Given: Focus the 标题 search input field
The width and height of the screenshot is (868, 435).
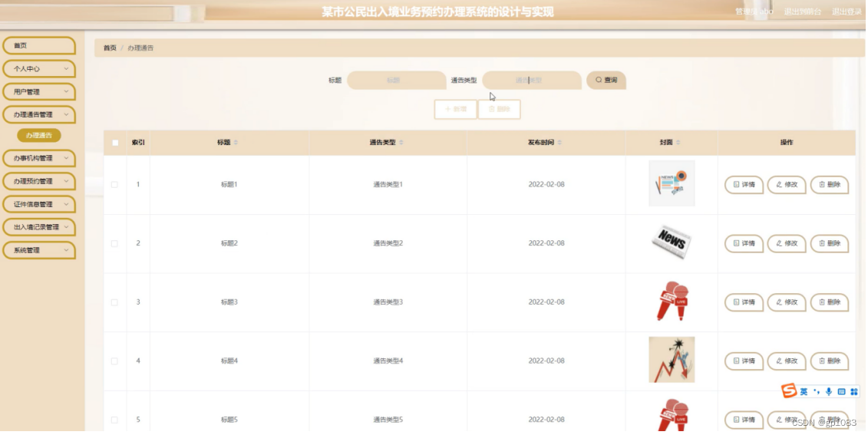Looking at the screenshot, I should (396, 81).
